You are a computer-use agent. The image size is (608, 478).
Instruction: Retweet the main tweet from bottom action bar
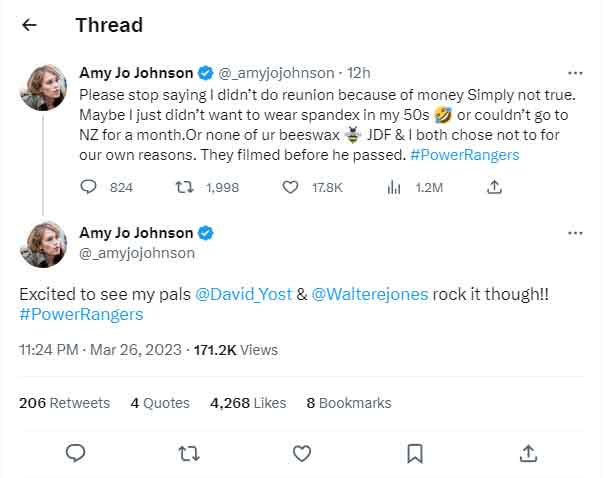pyautogui.click(x=189, y=453)
